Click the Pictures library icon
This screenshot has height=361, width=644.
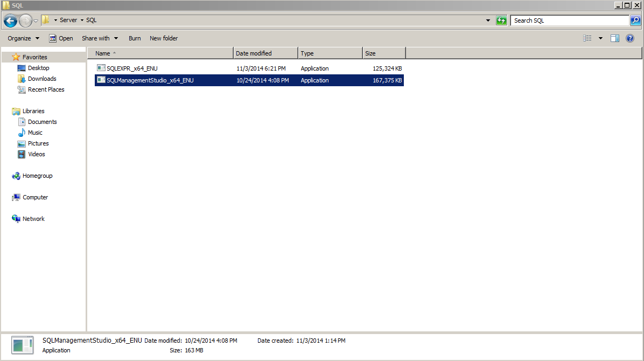click(22, 143)
